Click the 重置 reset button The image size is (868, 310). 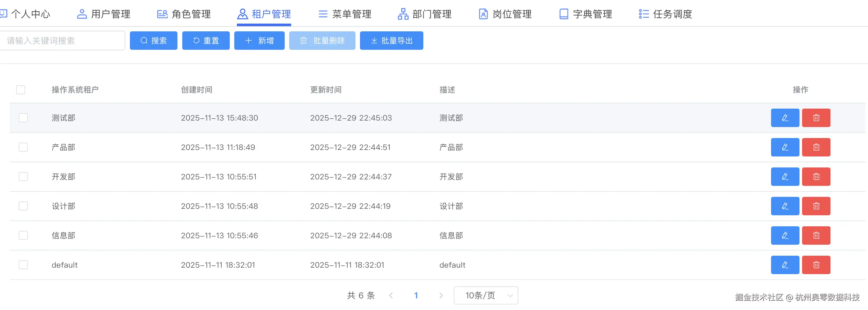(206, 41)
